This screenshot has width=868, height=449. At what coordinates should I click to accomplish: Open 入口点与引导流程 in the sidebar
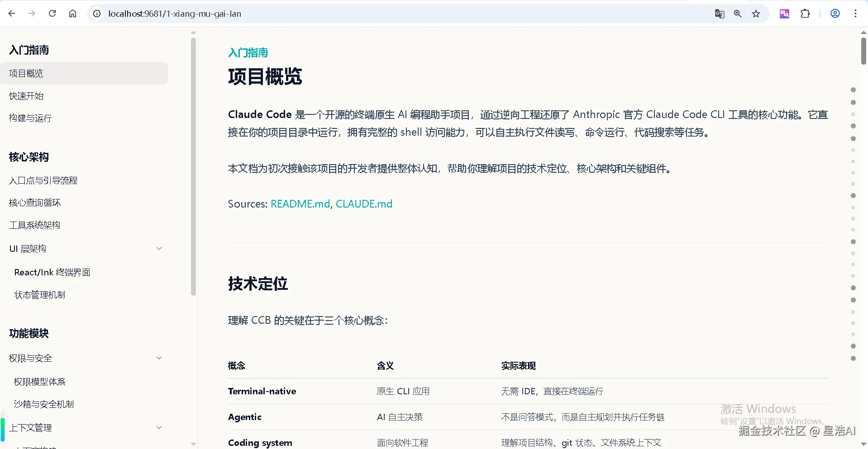[43, 180]
